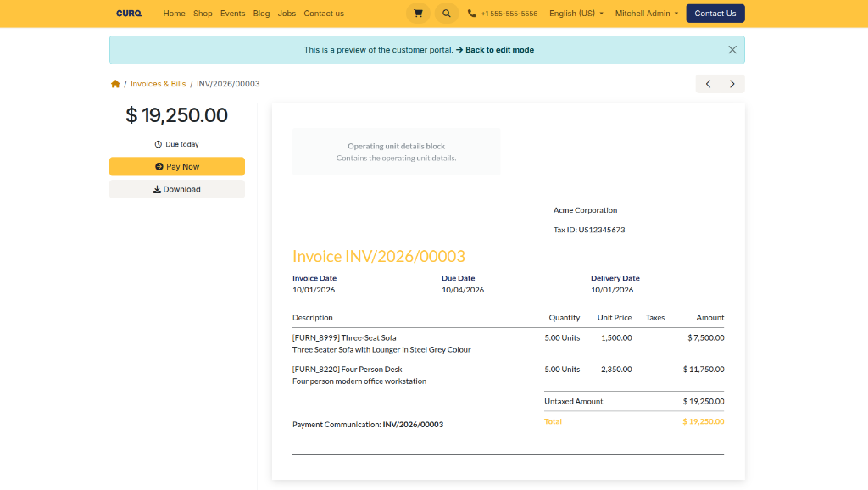The height and width of the screenshot is (490, 868).
Task: Click Payment Communication reference text
Action: coord(368,425)
